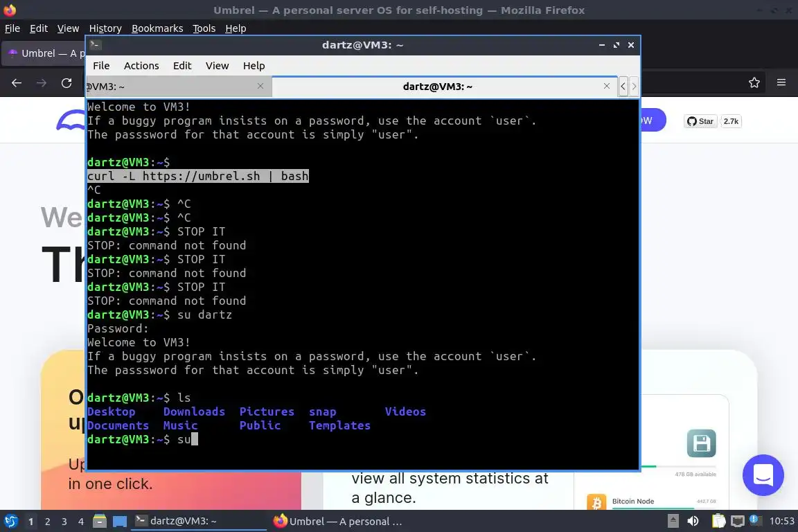Go forward in Firefox

[42, 82]
